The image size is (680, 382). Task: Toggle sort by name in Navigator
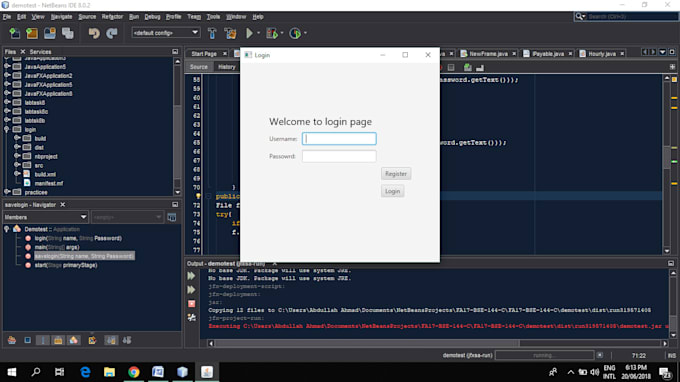111,340
